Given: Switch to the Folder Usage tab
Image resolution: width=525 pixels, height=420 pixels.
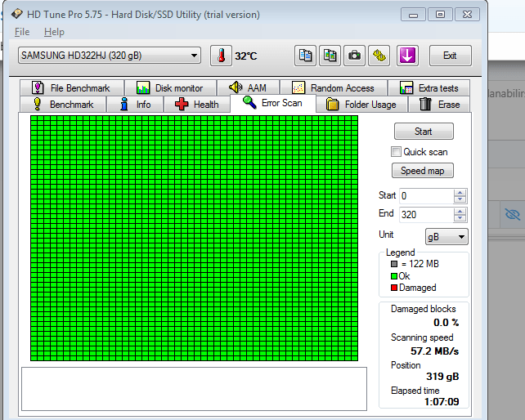Looking at the screenshot, I should (x=361, y=105).
